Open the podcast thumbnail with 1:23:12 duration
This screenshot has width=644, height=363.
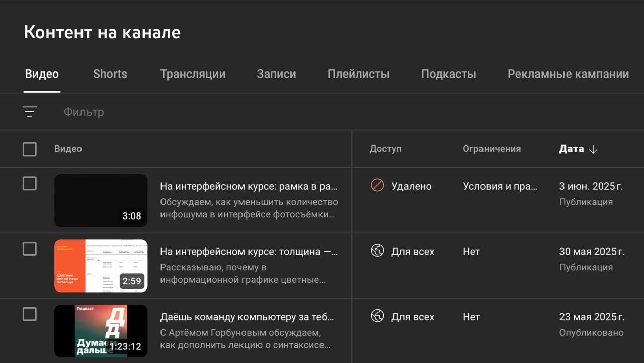tap(101, 331)
